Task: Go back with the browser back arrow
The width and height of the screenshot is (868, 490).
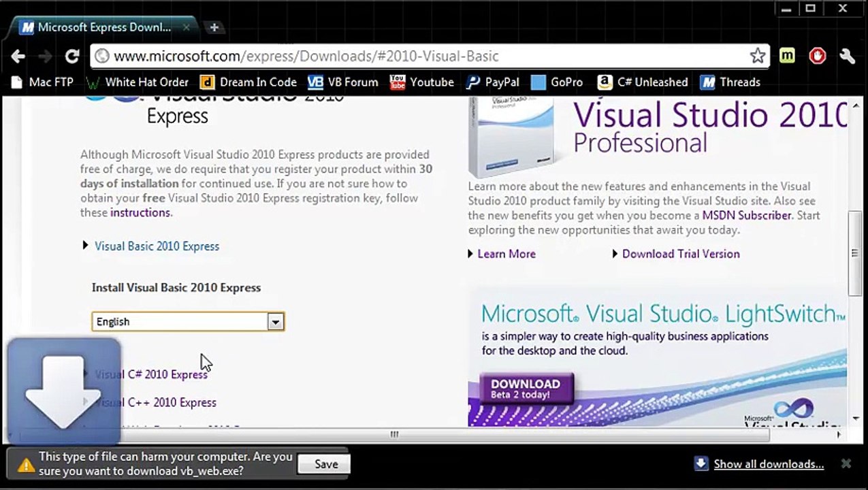Action: click(18, 56)
